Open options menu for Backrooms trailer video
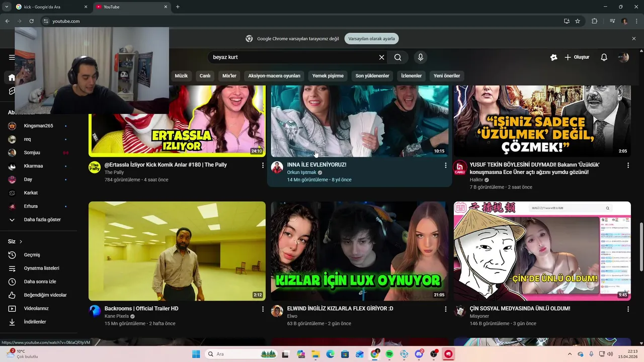The height and width of the screenshot is (362, 644). 263,309
